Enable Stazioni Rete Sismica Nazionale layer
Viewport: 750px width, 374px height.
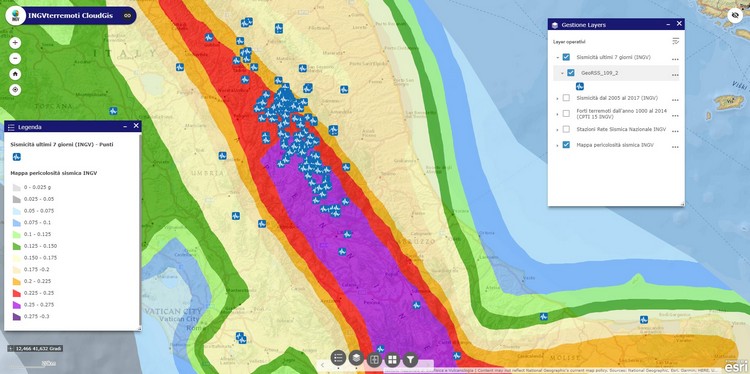(x=566, y=129)
